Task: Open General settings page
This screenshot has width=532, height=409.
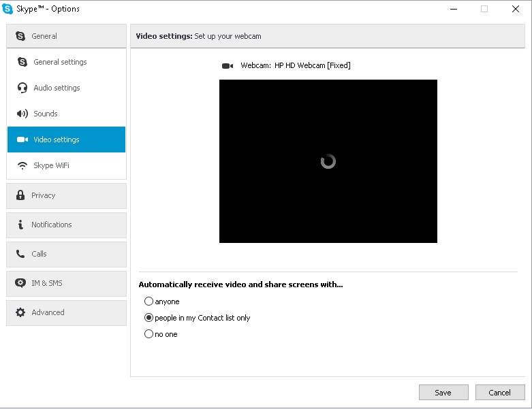Action: coord(67,62)
